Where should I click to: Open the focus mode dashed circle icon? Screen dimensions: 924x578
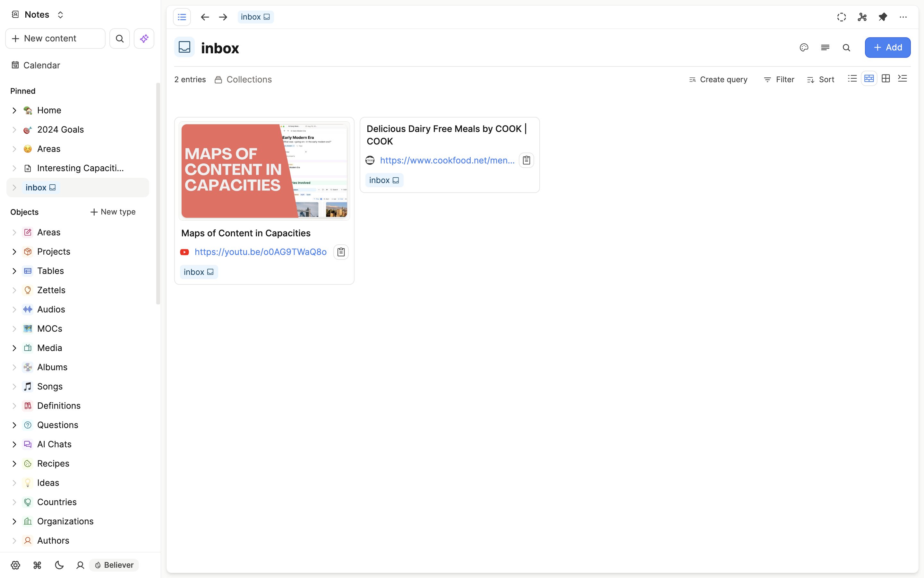[842, 17]
